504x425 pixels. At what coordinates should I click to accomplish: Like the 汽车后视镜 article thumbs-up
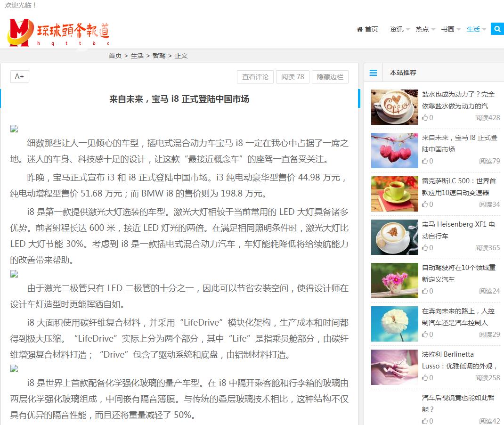point(425,421)
